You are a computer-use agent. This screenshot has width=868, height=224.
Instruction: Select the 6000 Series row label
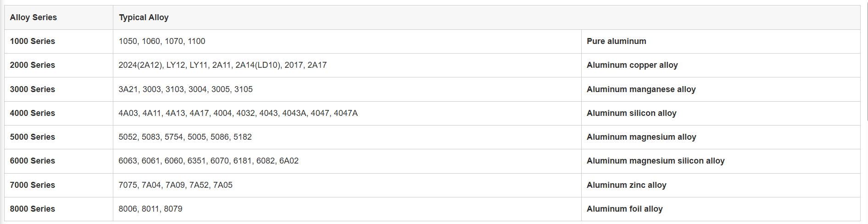point(59,161)
